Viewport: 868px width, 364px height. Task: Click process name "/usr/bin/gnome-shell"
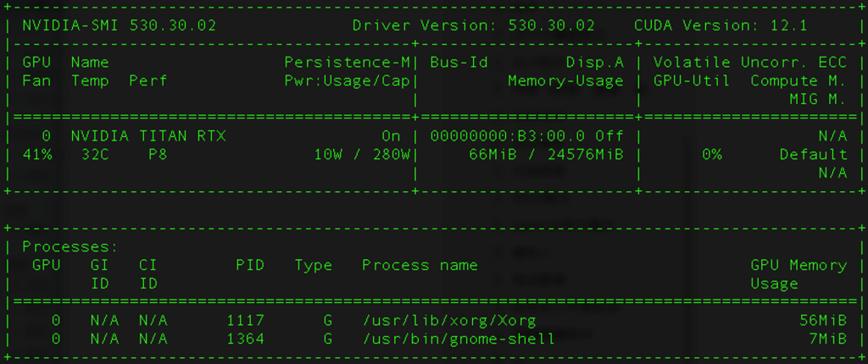[x=459, y=339]
